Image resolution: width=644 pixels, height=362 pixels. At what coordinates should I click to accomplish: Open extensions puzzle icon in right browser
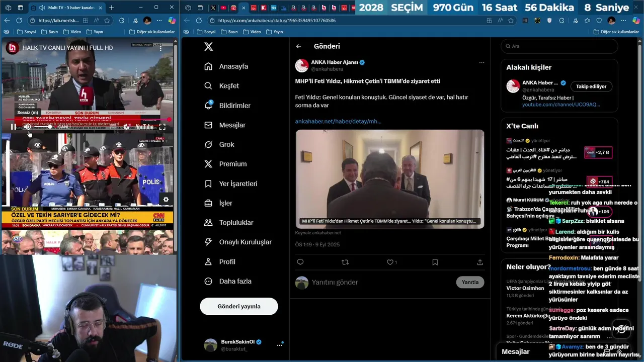[x=562, y=21]
